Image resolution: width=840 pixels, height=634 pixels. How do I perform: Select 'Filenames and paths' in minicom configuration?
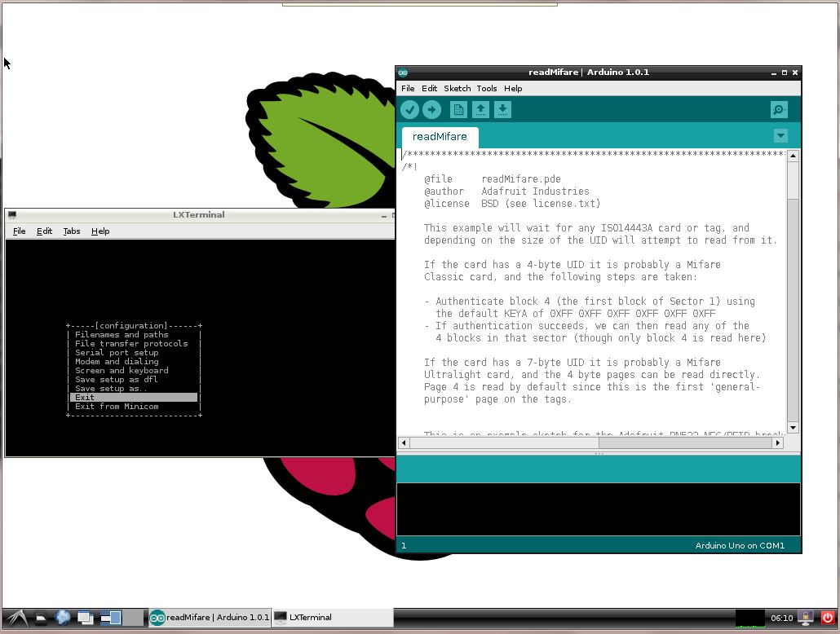pyautogui.click(x=122, y=335)
